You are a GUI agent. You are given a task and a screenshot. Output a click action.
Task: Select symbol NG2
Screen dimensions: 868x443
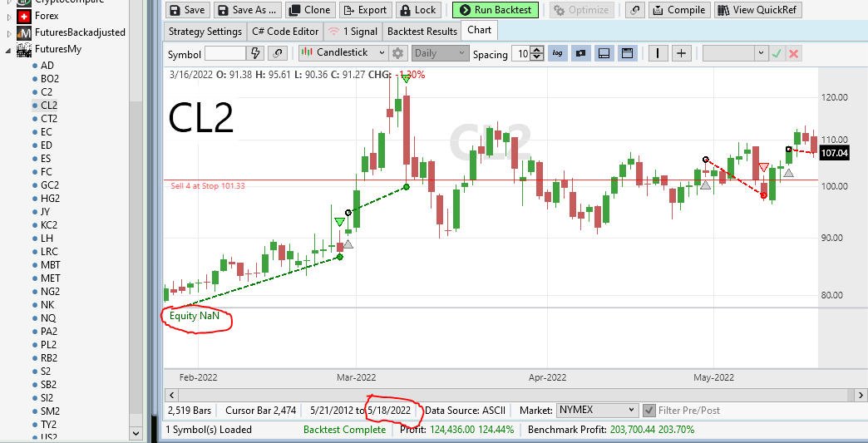click(x=50, y=292)
